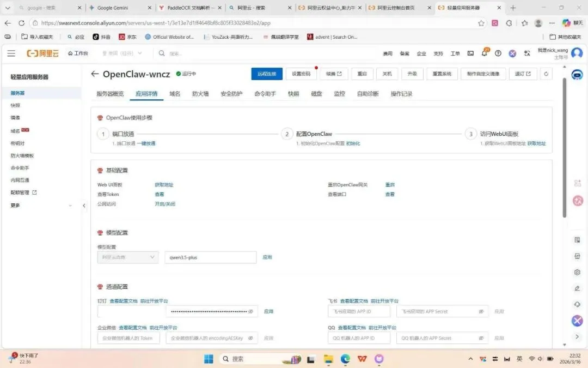The height and width of the screenshot is (368, 588).
Task: Switch to the 监控 tab
Action: click(x=339, y=94)
